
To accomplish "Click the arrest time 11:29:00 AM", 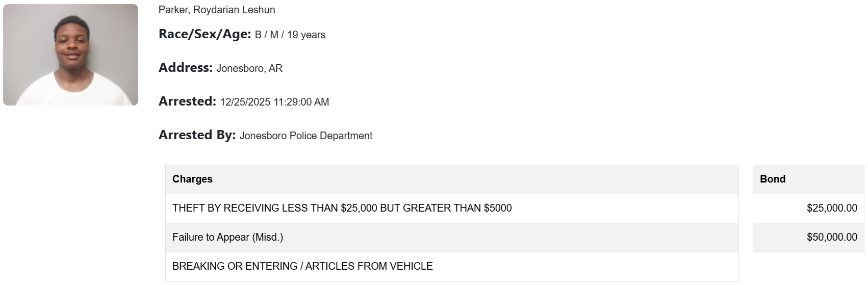I will pyautogui.click(x=301, y=102).
